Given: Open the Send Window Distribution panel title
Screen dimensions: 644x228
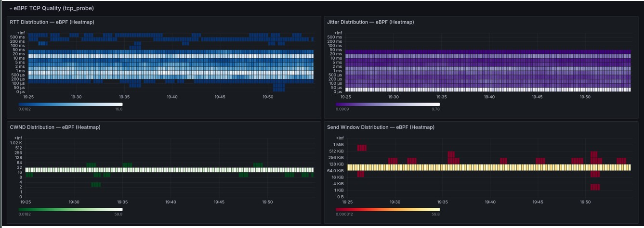Looking at the screenshot, I should click(x=381, y=127).
